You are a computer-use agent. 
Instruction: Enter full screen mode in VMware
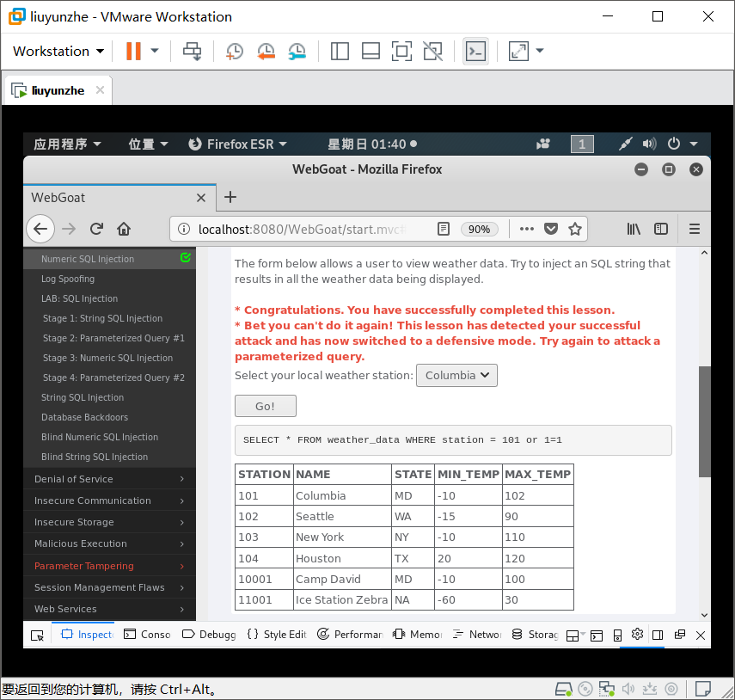coord(401,51)
